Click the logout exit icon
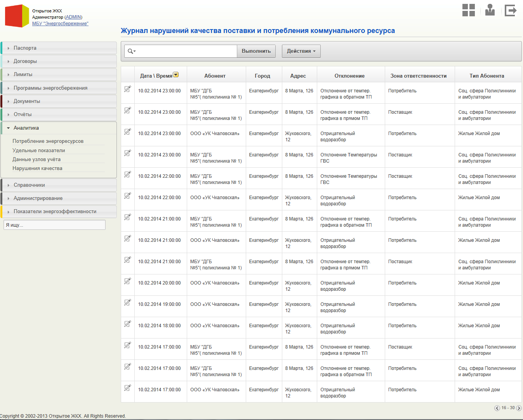Viewport: 523px width, 420px height. point(511,10)
